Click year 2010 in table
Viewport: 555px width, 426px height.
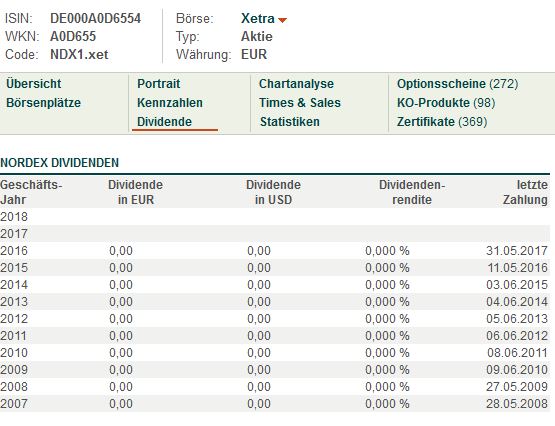[x=14, y=352]
